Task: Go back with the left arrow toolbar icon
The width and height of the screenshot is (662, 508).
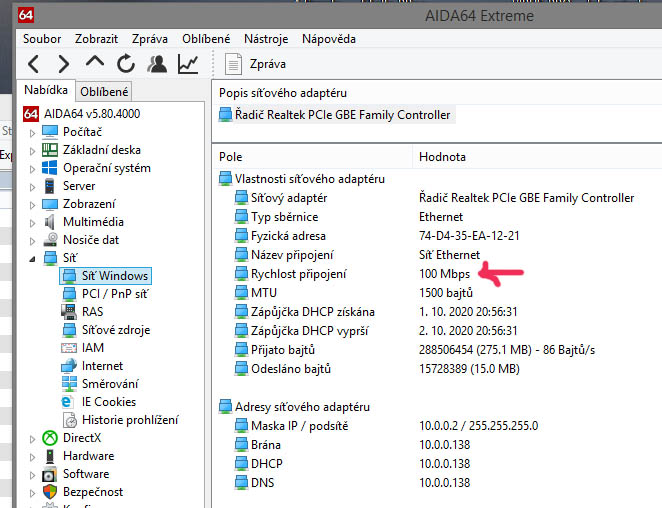Action: click(33, 64)
